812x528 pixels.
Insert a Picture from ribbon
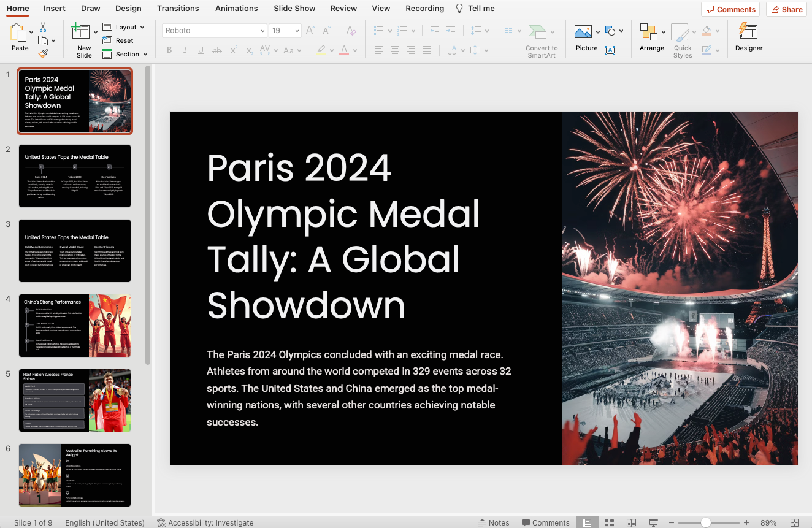tap(583, 31)
